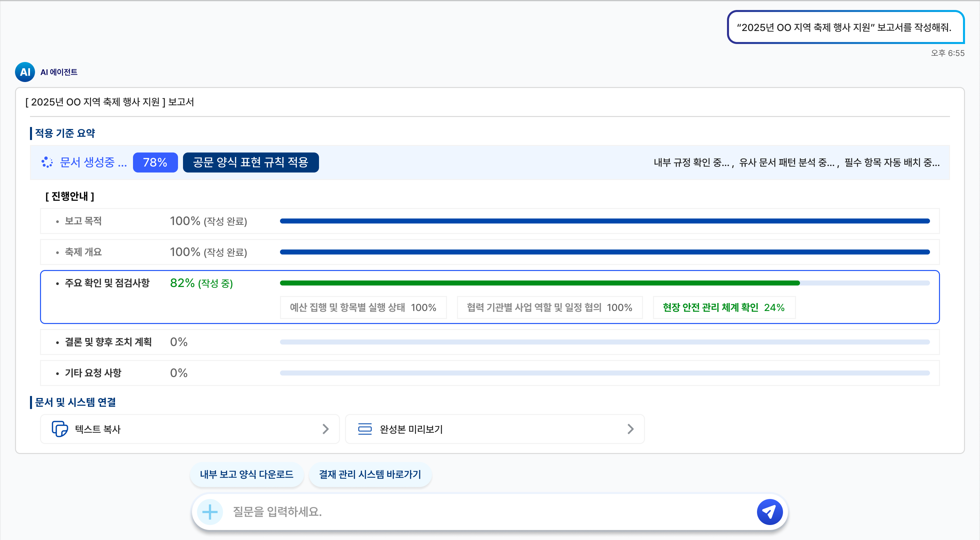980x540 pixels.
Task: Click the 결론 및 향후 조치 계획 label
Action: (108, 342)
